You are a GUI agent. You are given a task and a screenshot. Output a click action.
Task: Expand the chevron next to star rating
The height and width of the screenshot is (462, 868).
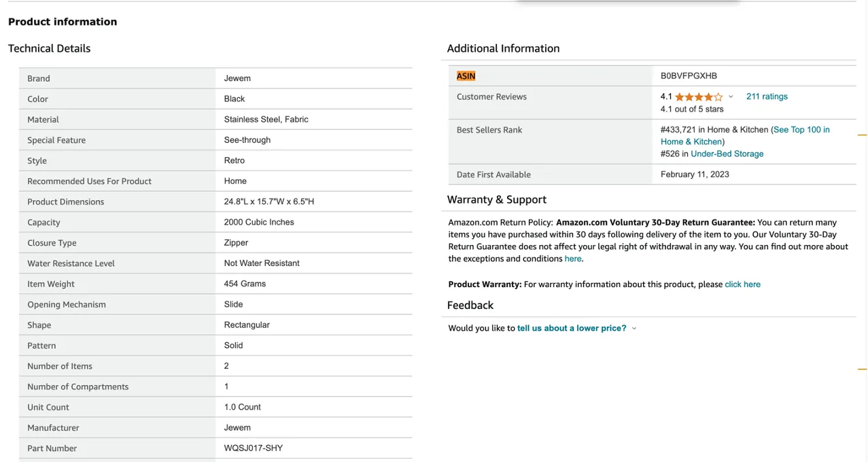point(731,97)
